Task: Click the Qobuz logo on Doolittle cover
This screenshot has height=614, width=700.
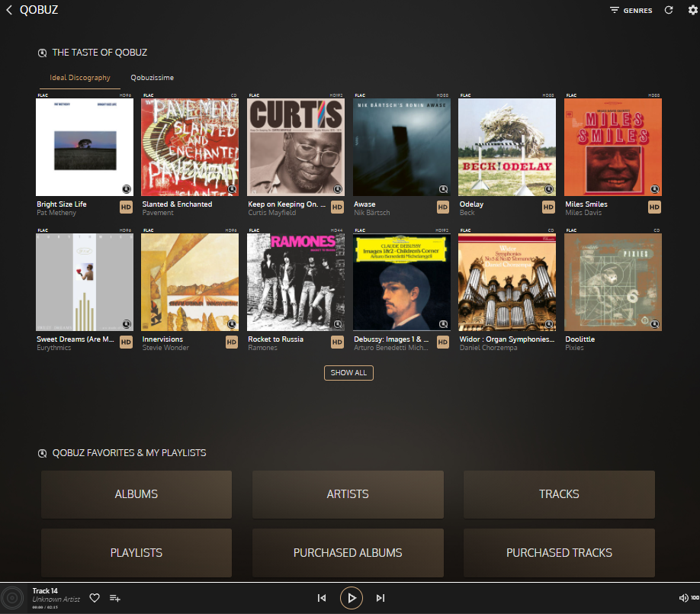Action: click(655, 324)
